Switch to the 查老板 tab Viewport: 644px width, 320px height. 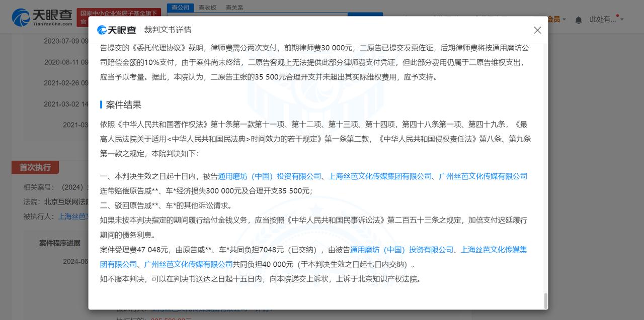pyautogui.click(x=207, y=8)
